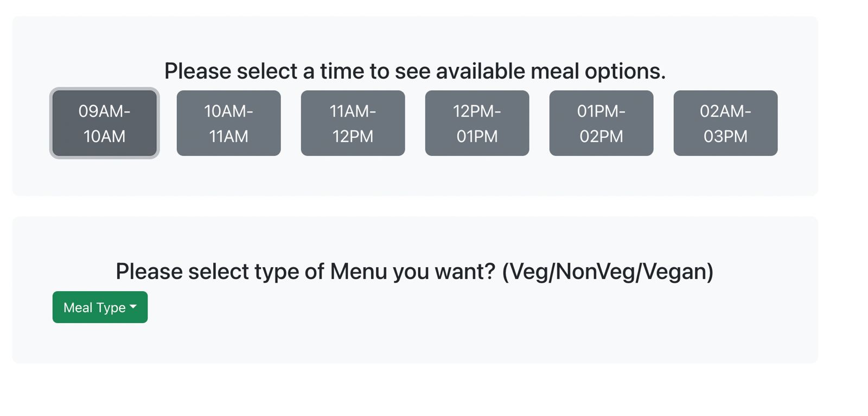Choose the 01PM-02PM time slot
Screen dimensions: 868x416
click(x=601, y=123)
